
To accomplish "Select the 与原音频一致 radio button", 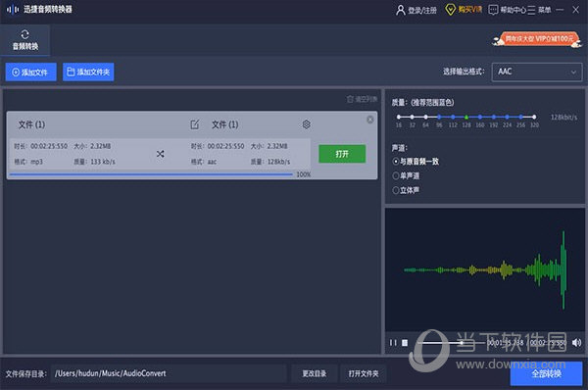I will 396,162.
